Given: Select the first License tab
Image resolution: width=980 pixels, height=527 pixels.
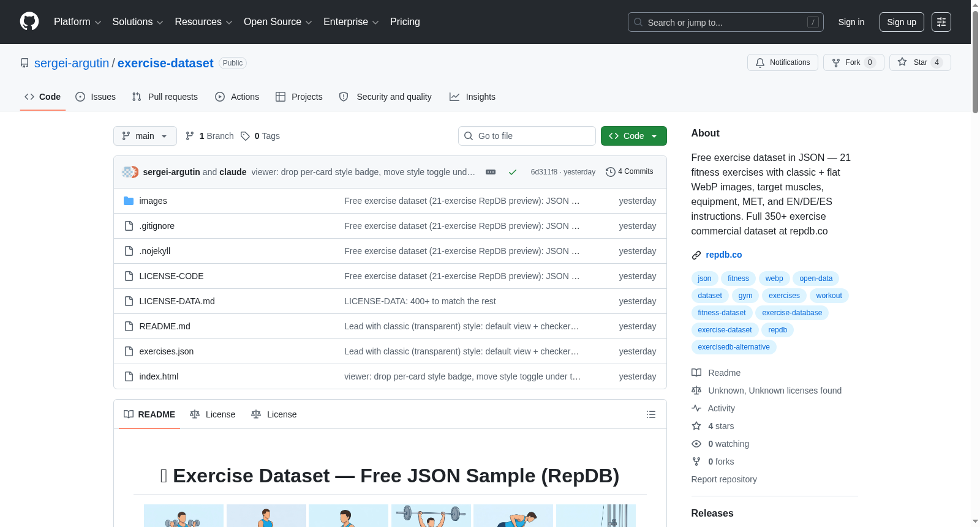Looking at the screenshot, I should coord(213,414).
